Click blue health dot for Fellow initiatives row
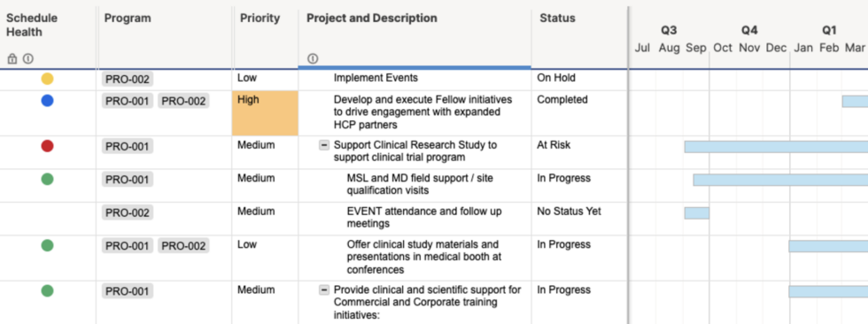Image resolution: width=868 pixels, height=324 pixels. 48,101
